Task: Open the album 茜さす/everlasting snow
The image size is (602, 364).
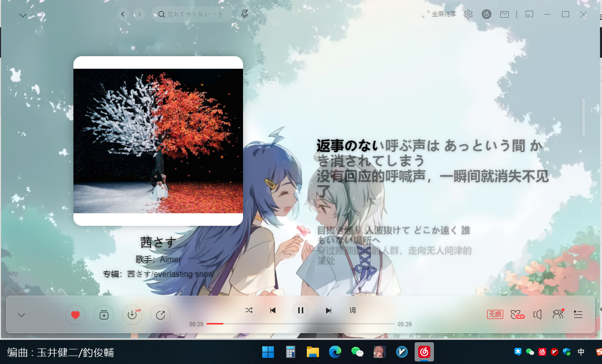Action: [178, 274]
